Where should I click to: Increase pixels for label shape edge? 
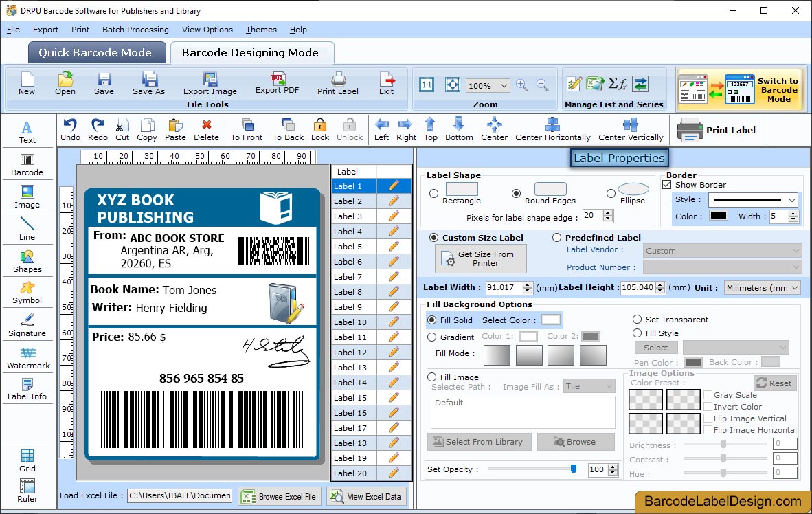609,212
